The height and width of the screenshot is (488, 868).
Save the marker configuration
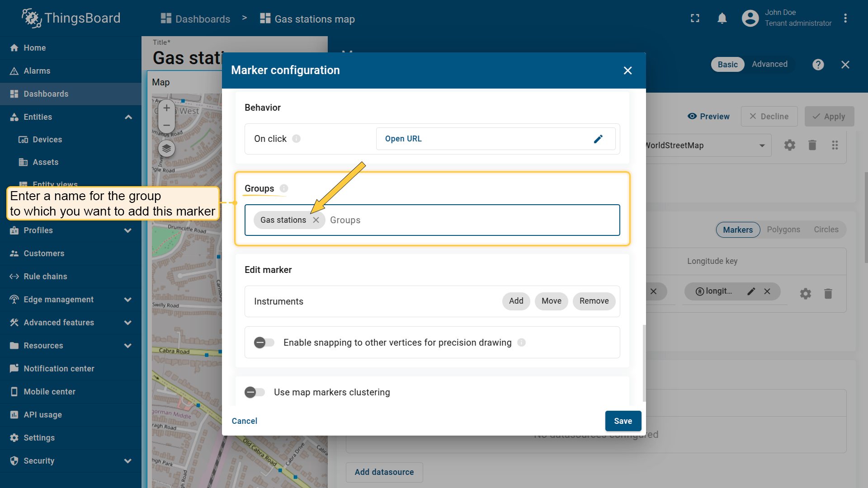[x=623, y=421]
